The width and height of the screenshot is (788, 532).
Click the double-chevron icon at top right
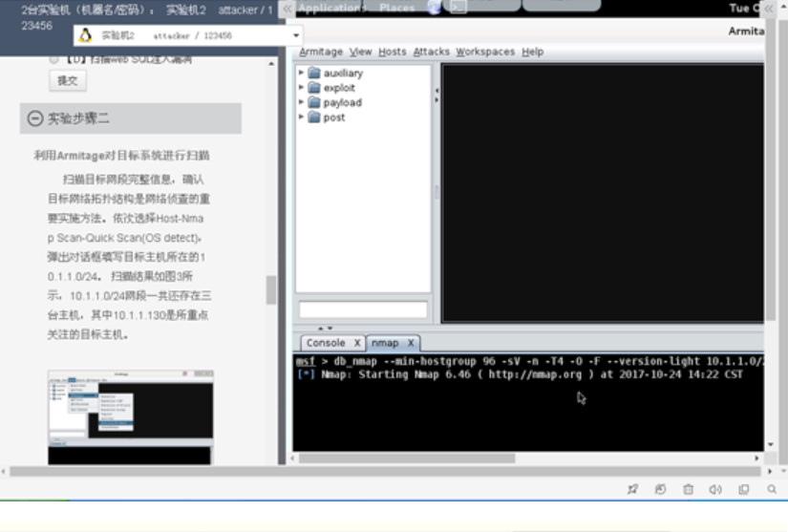coord(769,9)
